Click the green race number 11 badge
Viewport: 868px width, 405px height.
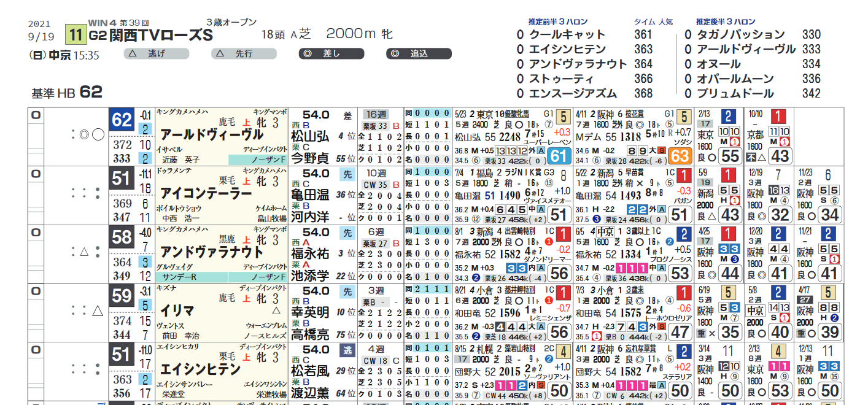(x=76, y=34)
